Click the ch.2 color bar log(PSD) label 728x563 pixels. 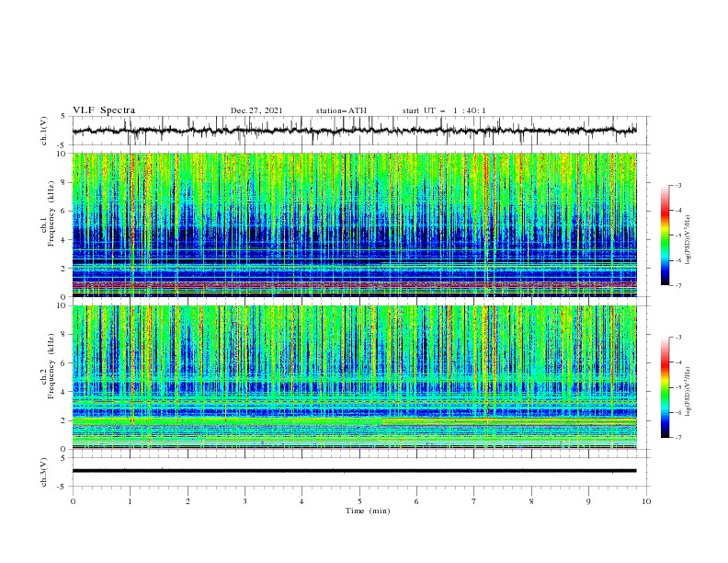click(688, 392)
